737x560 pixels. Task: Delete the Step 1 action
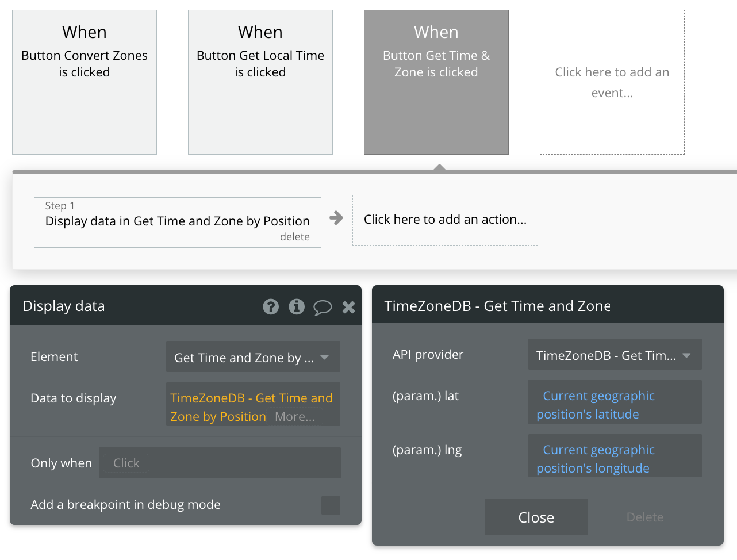click(x=295, y=237)
